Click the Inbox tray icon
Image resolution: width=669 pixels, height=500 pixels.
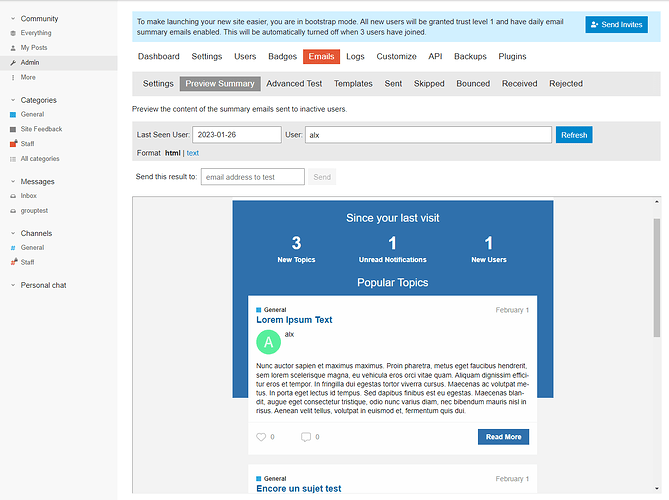[13, 196]
